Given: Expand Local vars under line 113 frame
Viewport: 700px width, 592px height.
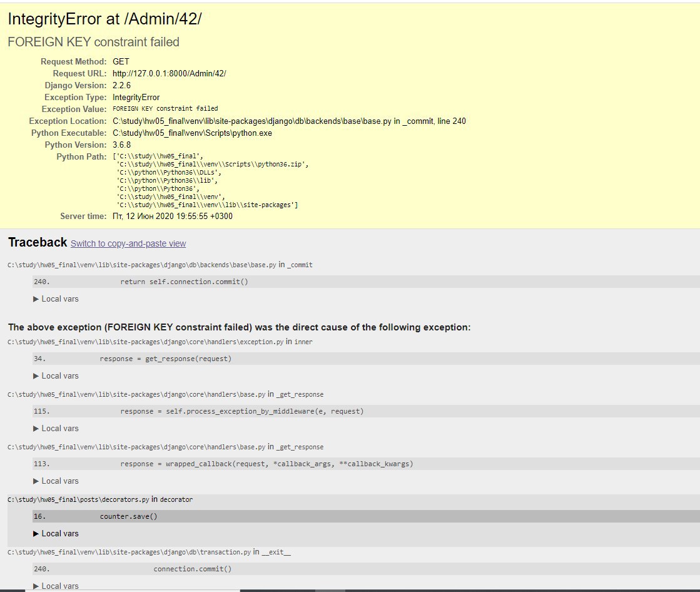Looking at the screenshot, I should coord(56,481).
